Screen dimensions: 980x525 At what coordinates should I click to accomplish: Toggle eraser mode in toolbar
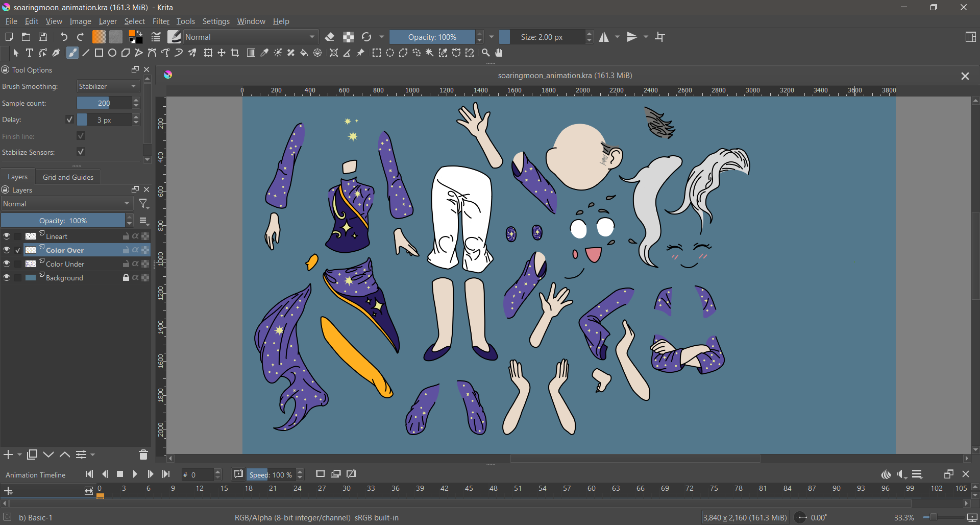(x=330, y=37)
